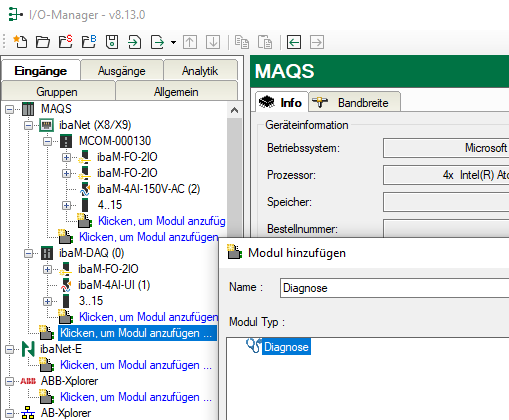Switch to the Ausgänge tab
The height and width of the screenshot is (420, 509).
[x=122, y=71]
